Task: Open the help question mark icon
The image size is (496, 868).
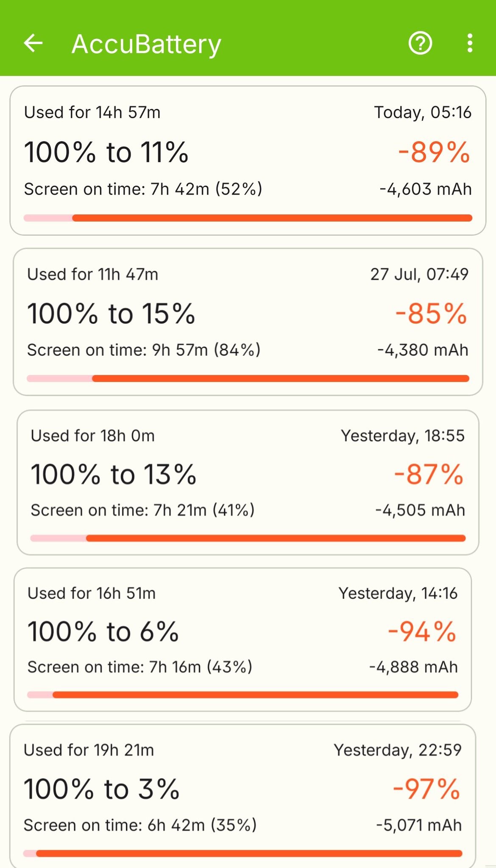Action: [420, 43]
